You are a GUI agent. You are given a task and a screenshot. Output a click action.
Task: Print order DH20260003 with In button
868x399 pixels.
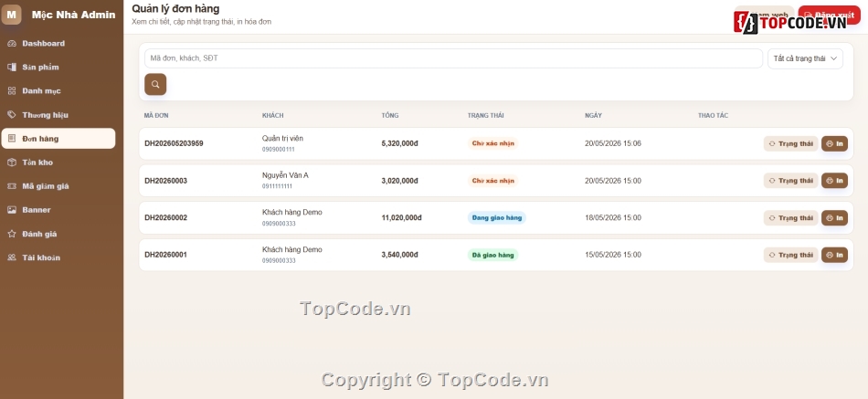tap(834, 181)
